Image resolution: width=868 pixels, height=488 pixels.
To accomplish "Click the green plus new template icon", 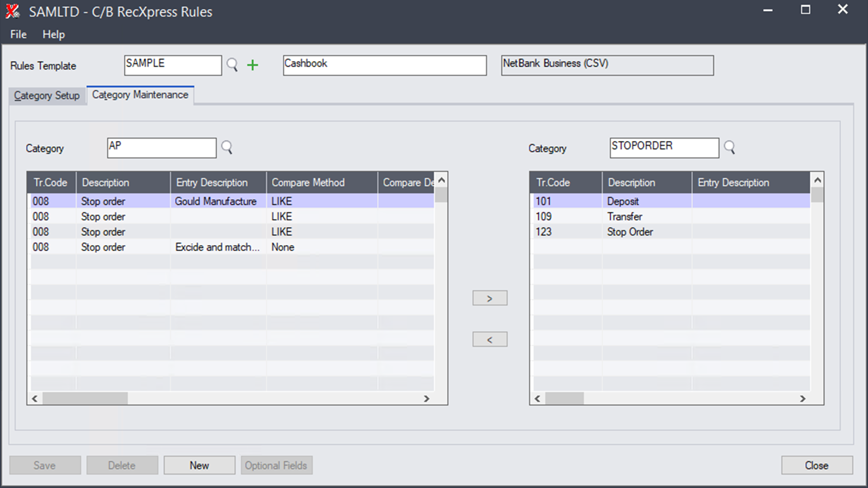I will pos(253,65).
